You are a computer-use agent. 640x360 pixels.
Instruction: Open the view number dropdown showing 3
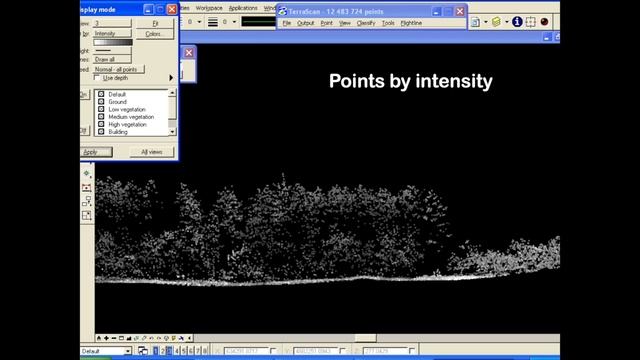(x=112, y=23)
